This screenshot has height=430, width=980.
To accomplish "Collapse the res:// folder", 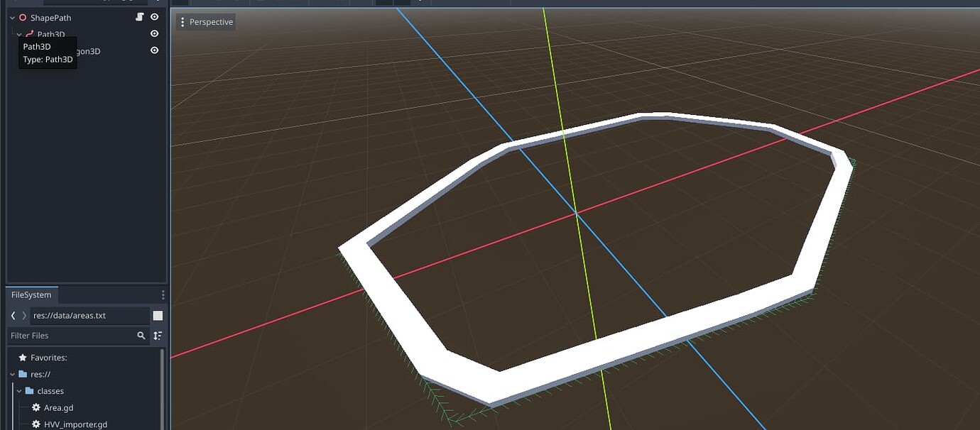I will [11, 374].
